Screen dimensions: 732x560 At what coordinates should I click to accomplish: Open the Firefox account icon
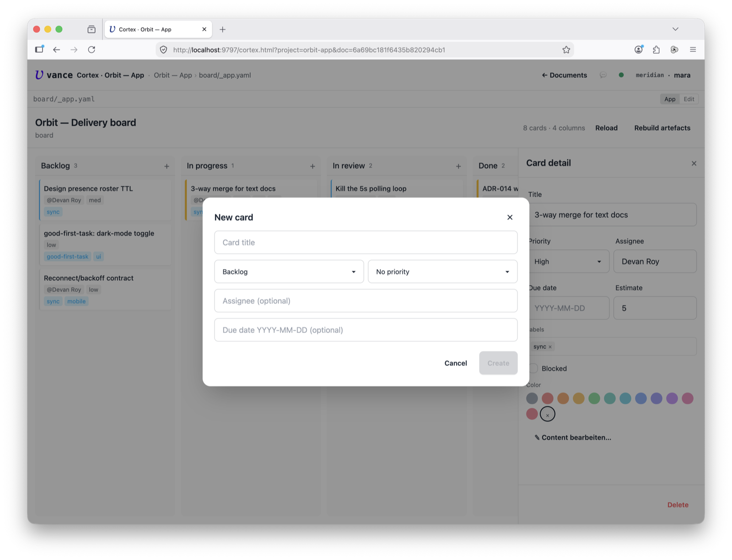(639, 49)
